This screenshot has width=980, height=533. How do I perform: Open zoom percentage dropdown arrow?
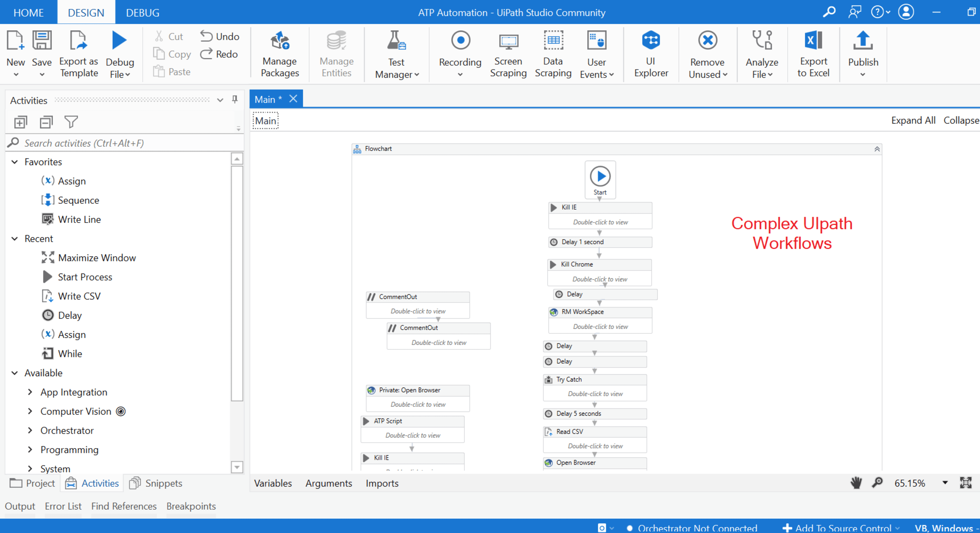(x=945, y=483)
